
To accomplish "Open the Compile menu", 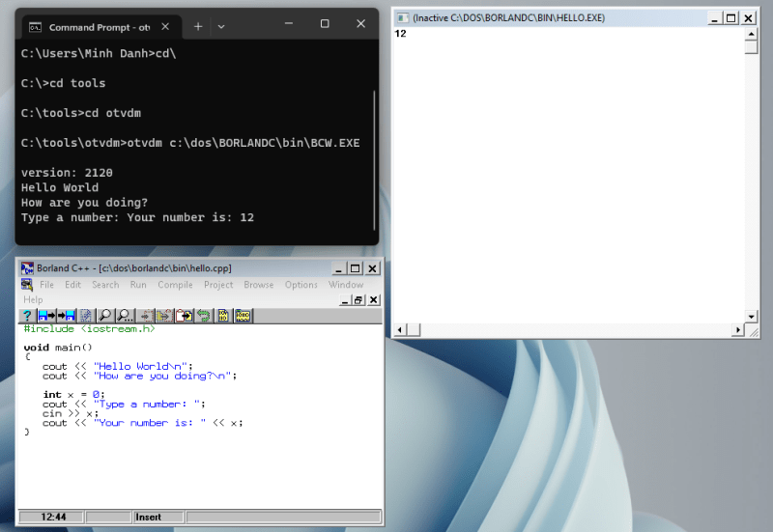I will pyautogui.click(x=175, y=285).
